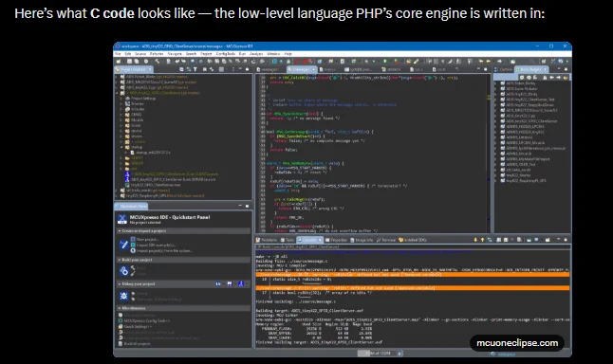Click the PE Micro debug probe icon
Screen dimensions: 613x364
(x=230, y=284)
